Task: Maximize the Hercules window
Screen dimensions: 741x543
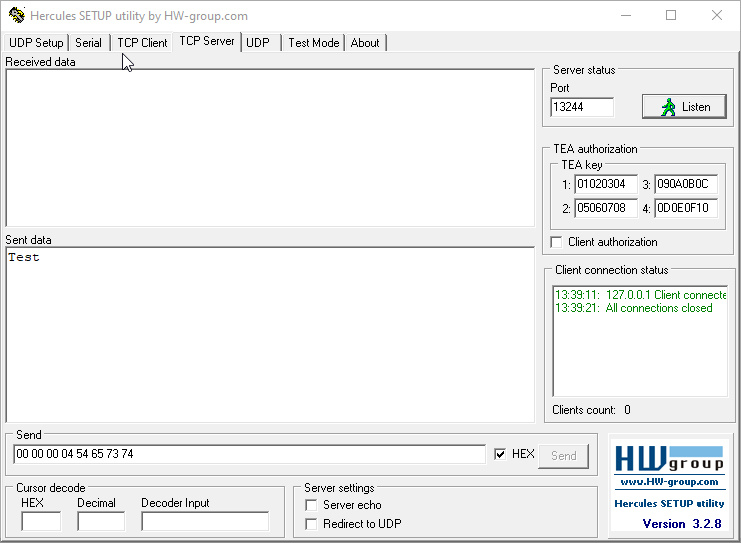Action: tap(671, 16)
